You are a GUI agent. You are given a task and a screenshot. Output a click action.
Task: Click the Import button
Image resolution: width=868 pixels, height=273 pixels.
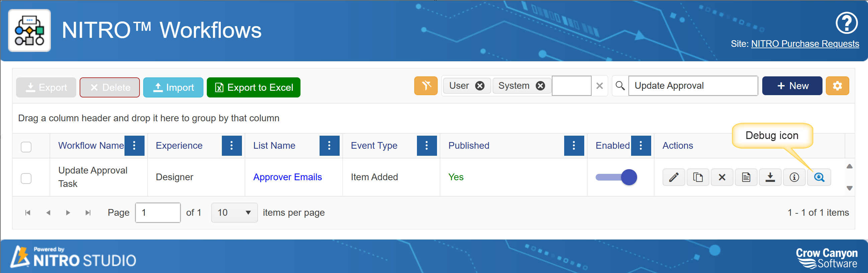[x=173, y=87]
